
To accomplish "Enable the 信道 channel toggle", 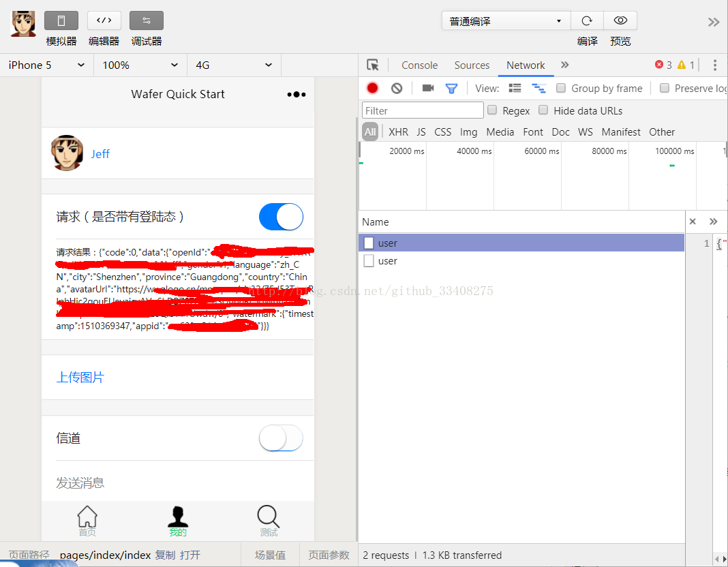I will pyautogui.click(x=281, y=438).
